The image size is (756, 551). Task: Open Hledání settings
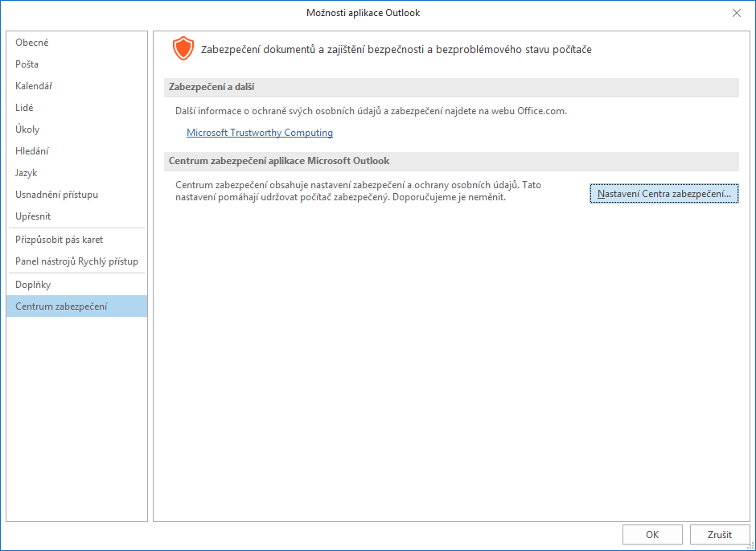76,151
